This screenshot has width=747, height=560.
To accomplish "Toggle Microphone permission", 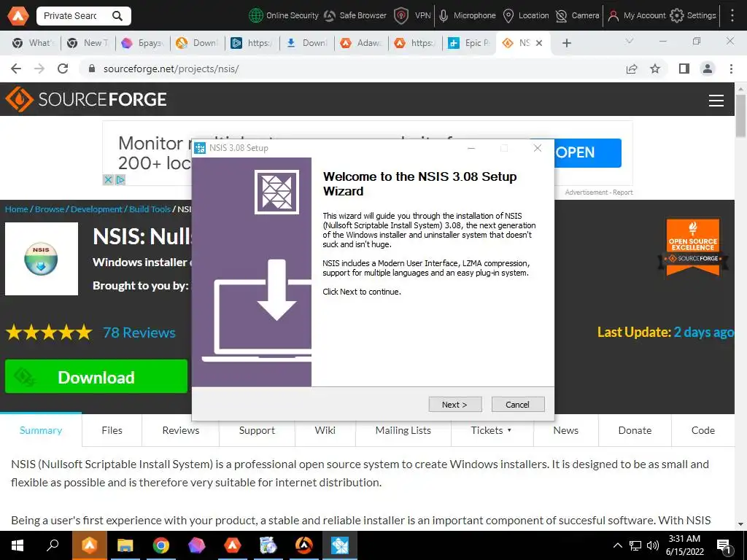I will click(x=468, y=16).
